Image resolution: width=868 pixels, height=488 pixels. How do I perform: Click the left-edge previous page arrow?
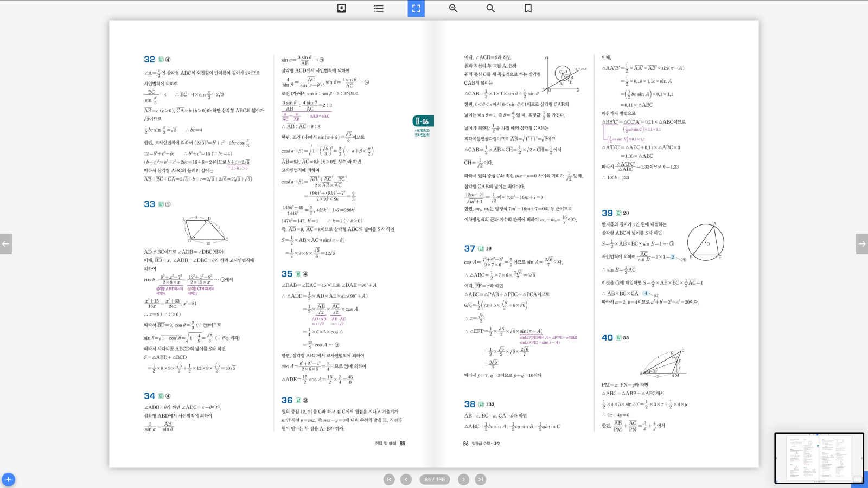click(x=6, y=244)
